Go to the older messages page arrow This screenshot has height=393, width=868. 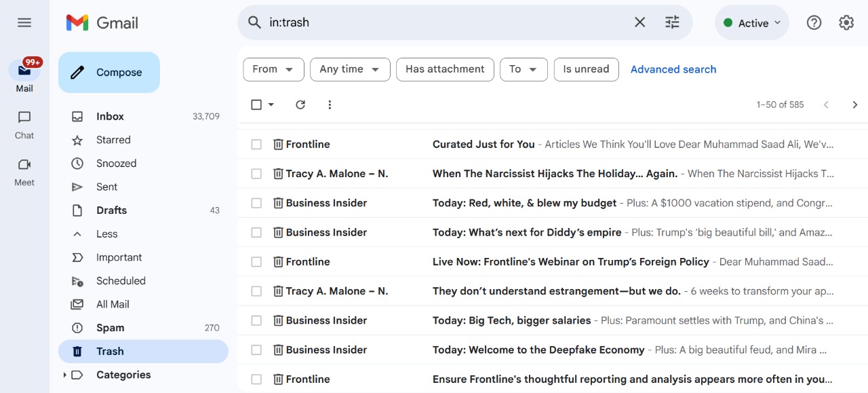click(x=854, y=105)
